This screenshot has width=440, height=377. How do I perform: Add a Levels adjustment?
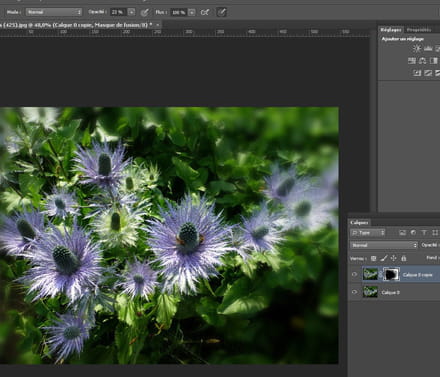428,49
